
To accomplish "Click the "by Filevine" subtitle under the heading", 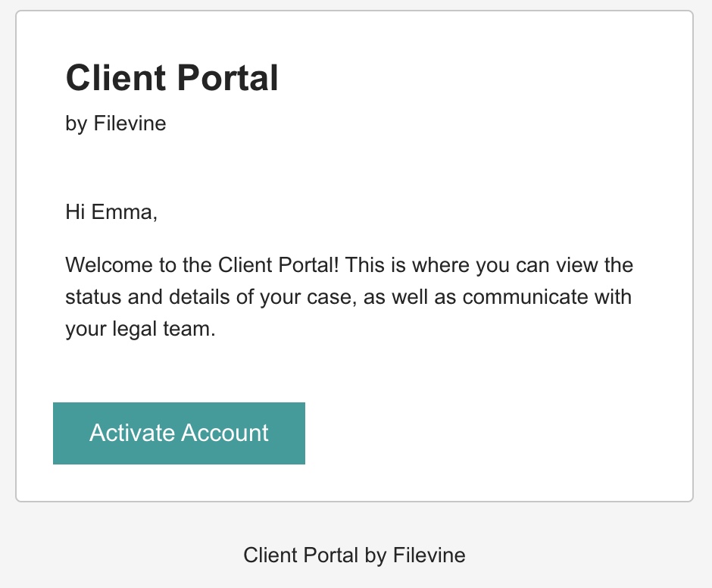I will [116, 124].
